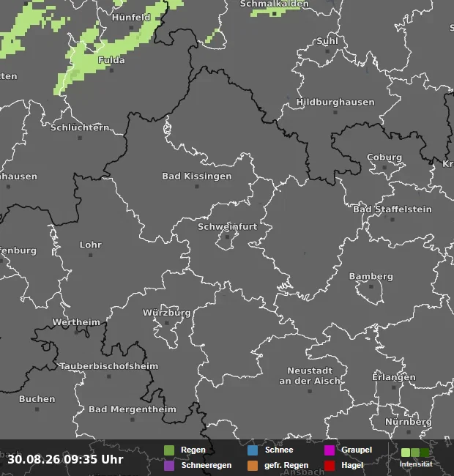The width and height of the screenshot is (454, 476).
Task: Click the purple Schneeregen legend swatch
Action: 169,465
